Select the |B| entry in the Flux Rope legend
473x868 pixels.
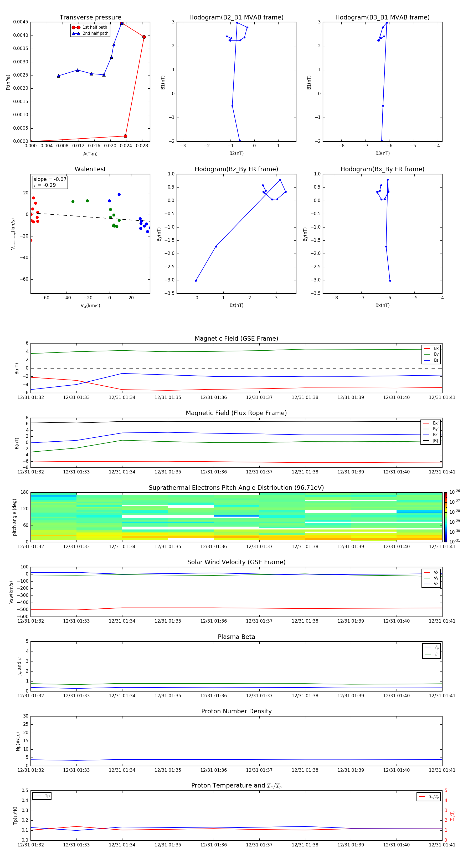click(x=431, y=441)
